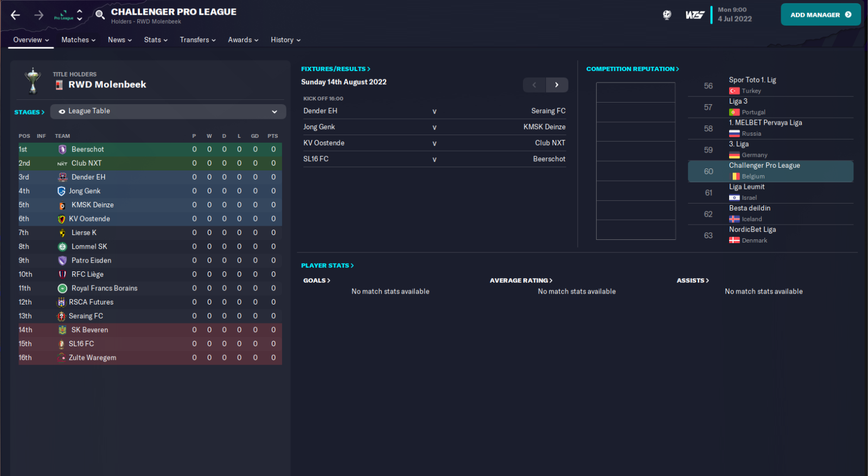
Task: Click Jong Genk badge in table
Action: coord(61,191)
